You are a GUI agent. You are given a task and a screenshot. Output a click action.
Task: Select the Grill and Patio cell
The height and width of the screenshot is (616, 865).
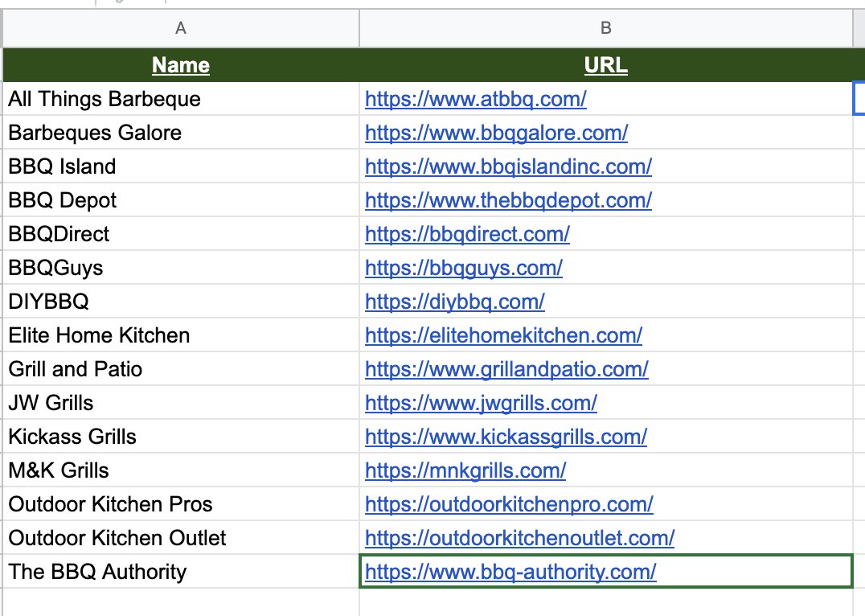click(x=181, y=369)
